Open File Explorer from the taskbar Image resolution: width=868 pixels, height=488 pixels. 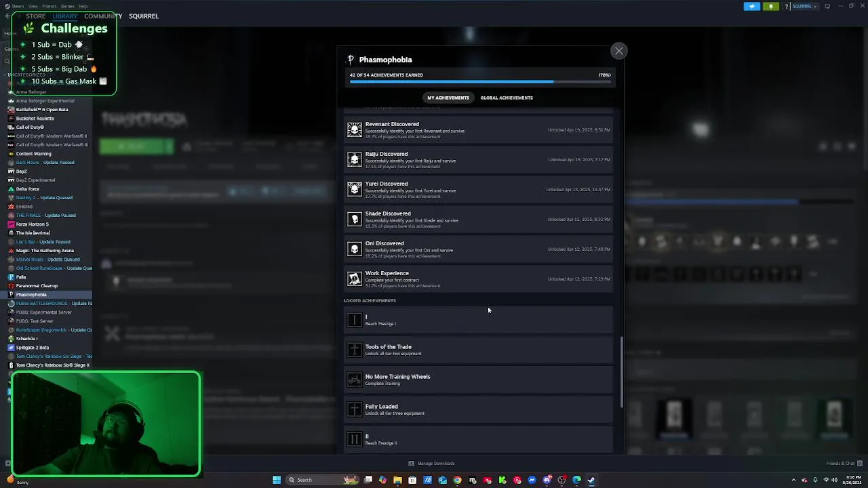(397, 480)
